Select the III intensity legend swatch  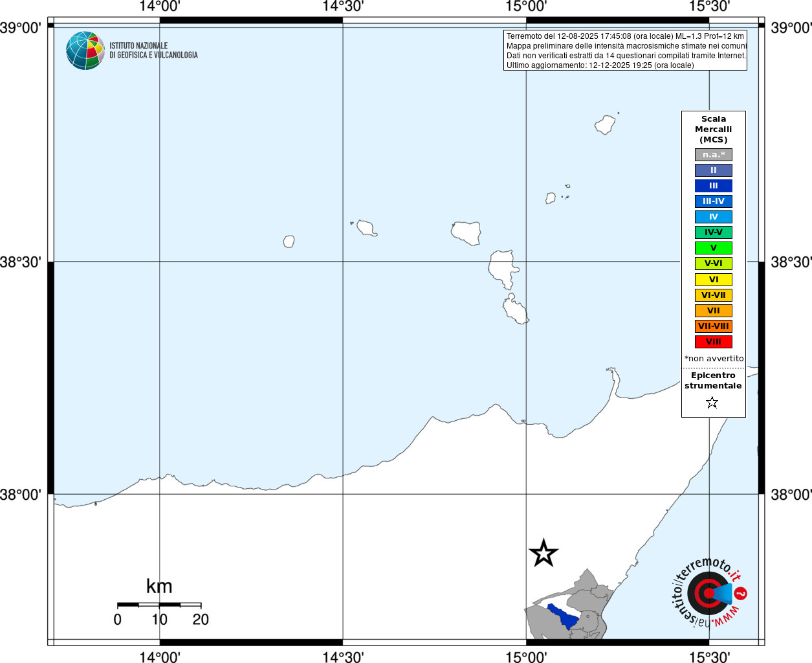point(714,186)
